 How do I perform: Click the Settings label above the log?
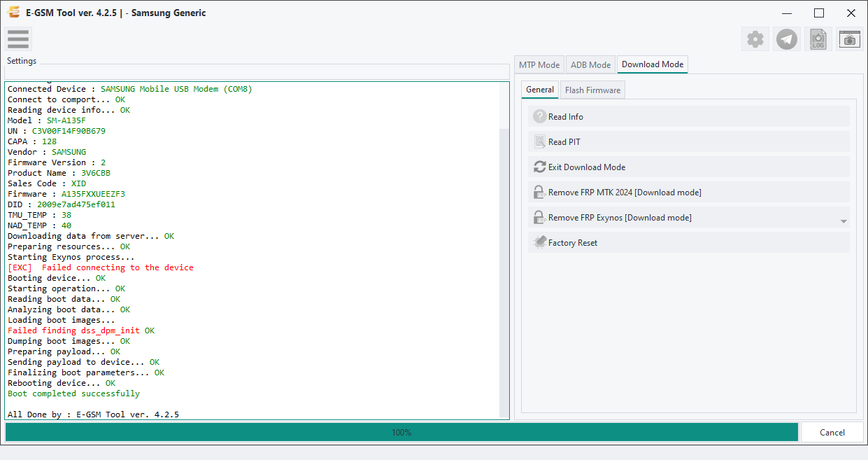[x=22, y=61]
